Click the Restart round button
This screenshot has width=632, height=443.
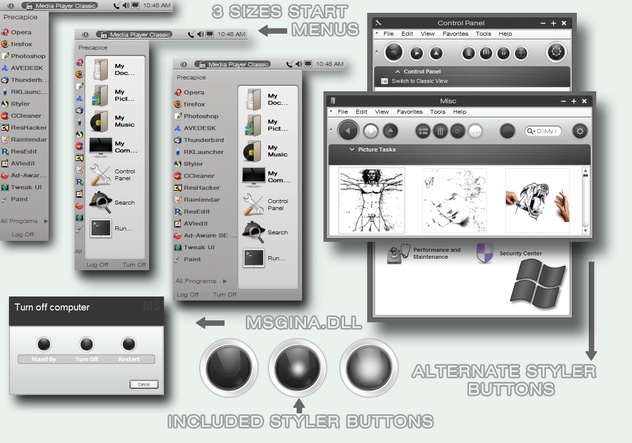point(129,344)
